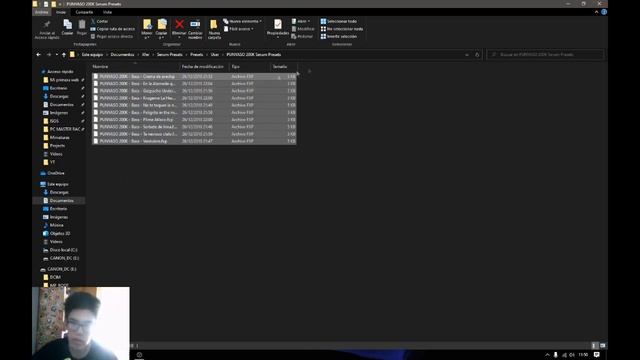This screenshot has width=640, height=360.
Task: Click the folder search box
Action: (545, 55)
